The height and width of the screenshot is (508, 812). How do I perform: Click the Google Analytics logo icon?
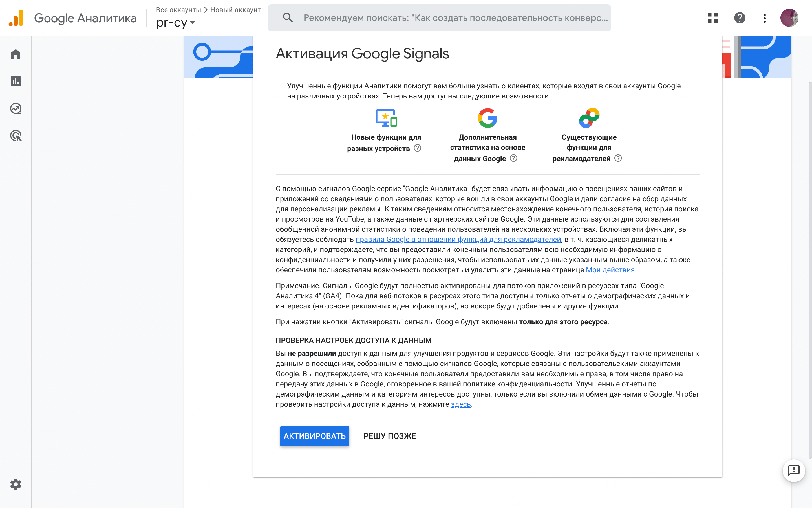pyautogui.click(x=16, y=18)
